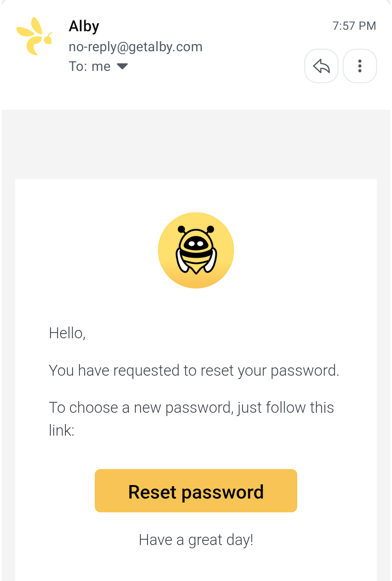This screenshot has width=392, height=581.
Task: Click the word "link:" in the message
Action: 62,431
